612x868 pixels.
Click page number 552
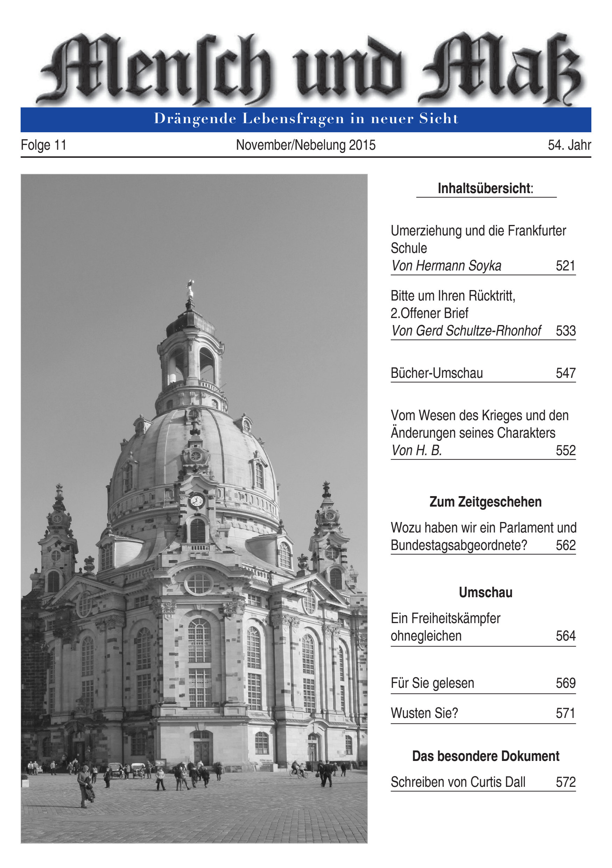[565, 450]
